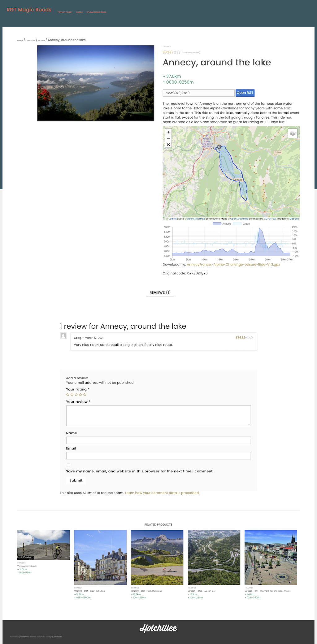Click the Countries breadcrumb link
The image size is (317, 644).
click(30, 40)
